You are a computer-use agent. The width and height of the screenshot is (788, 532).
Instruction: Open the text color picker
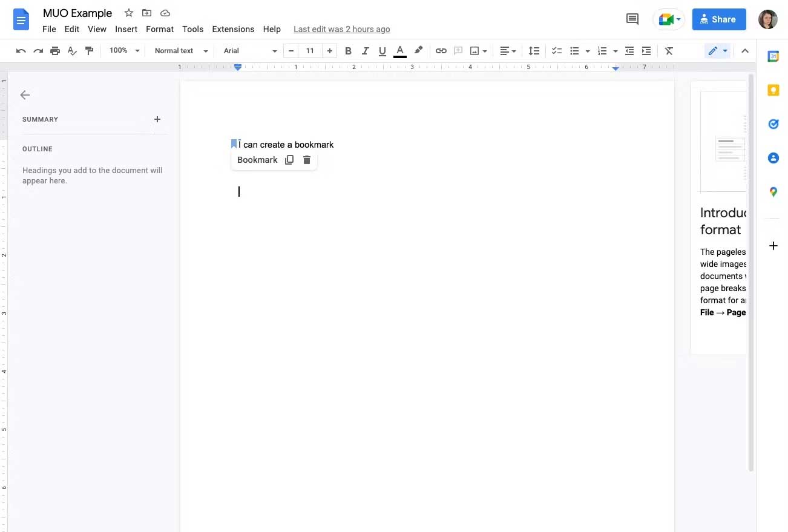click(399, 51)
